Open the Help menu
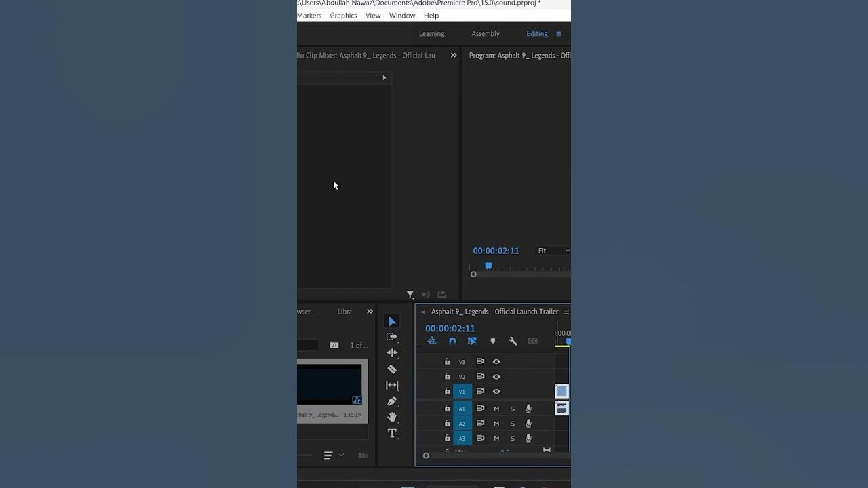Screen dimensions: 868x488 (x=431, y=16)
